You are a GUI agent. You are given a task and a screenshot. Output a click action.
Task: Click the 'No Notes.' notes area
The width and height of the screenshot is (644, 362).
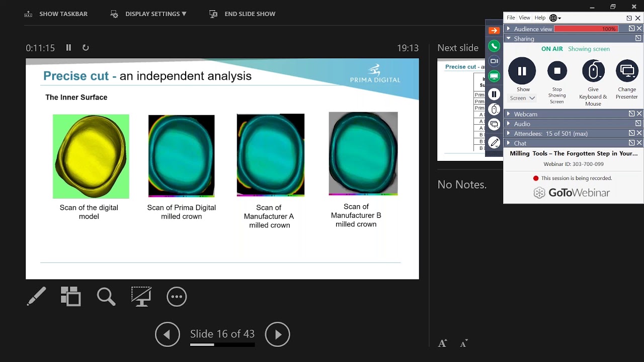pos(462,185)
